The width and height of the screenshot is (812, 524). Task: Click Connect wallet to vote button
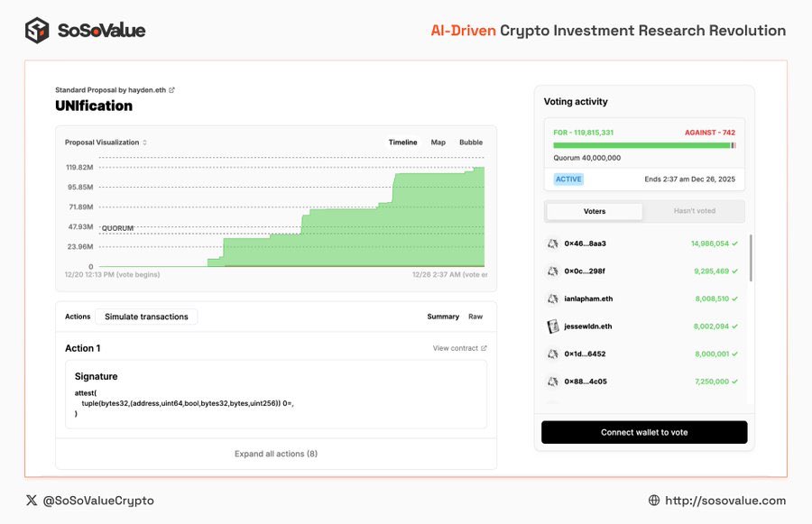(x=644, y=432)
